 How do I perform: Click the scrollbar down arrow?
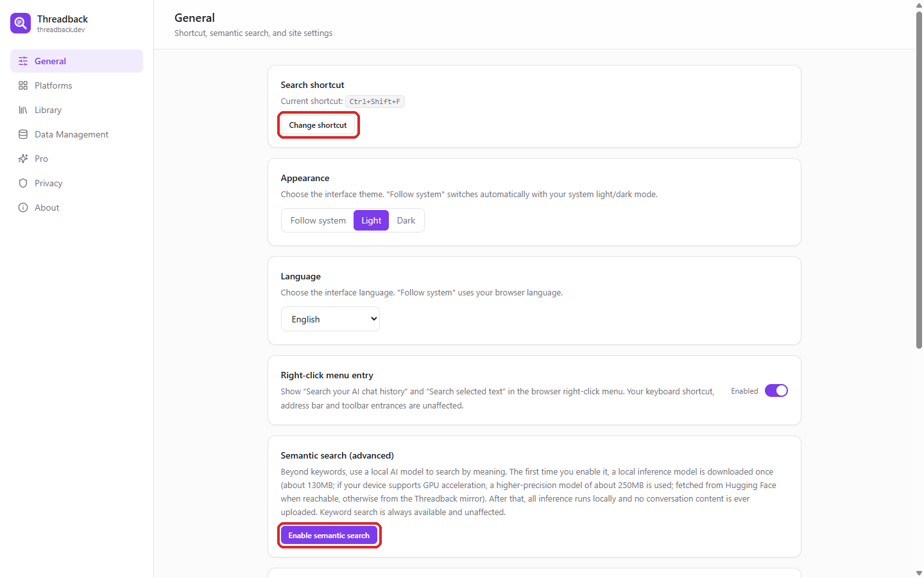919,573
